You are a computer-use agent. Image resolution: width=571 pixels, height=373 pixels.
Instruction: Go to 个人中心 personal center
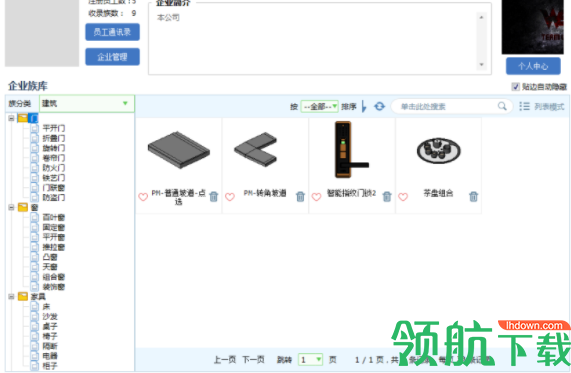click(x=533, y=66)
